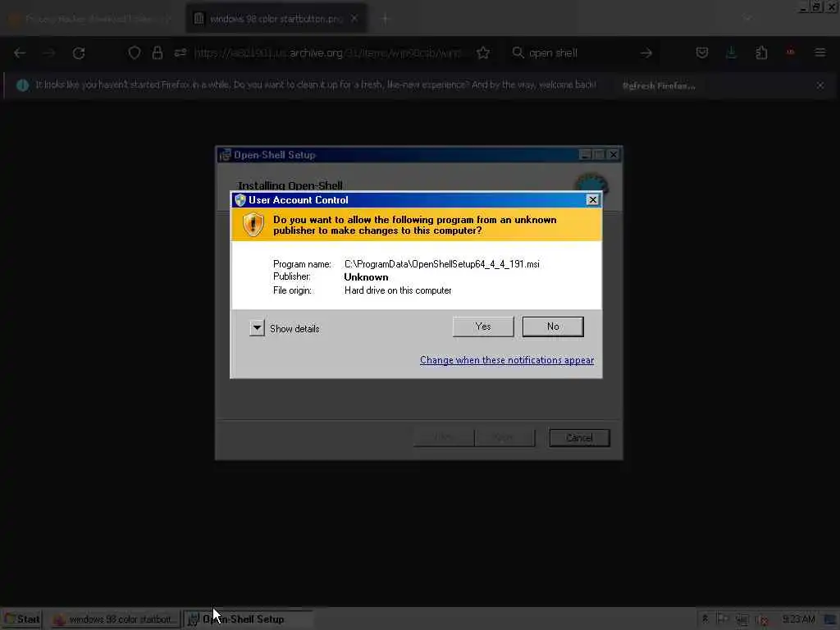
Task: Click the search box magnifier icon
Action: coord(518,52)
